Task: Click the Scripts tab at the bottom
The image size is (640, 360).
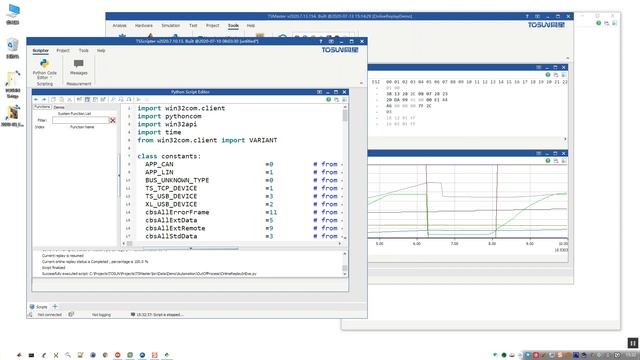Action: [x=39, y=307]
